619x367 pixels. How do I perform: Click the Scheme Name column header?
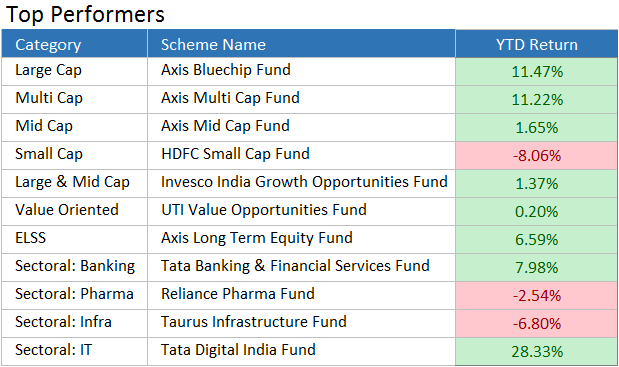[x=301, y=44]
